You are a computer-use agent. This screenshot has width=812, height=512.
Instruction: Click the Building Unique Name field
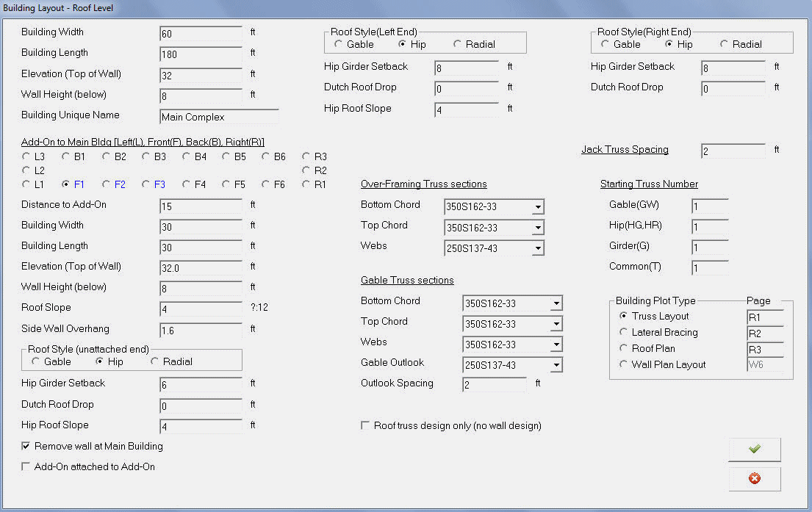click(218, 117)
